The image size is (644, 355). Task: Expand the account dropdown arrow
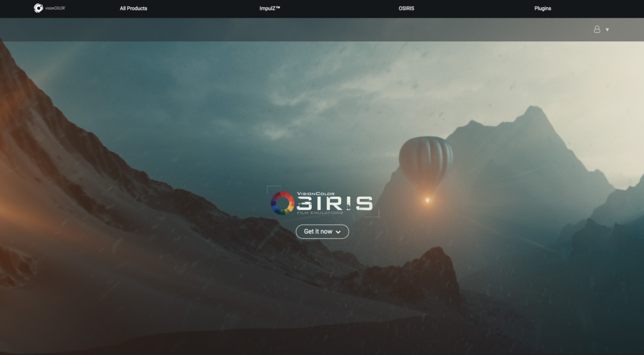(x=608, y=30)
